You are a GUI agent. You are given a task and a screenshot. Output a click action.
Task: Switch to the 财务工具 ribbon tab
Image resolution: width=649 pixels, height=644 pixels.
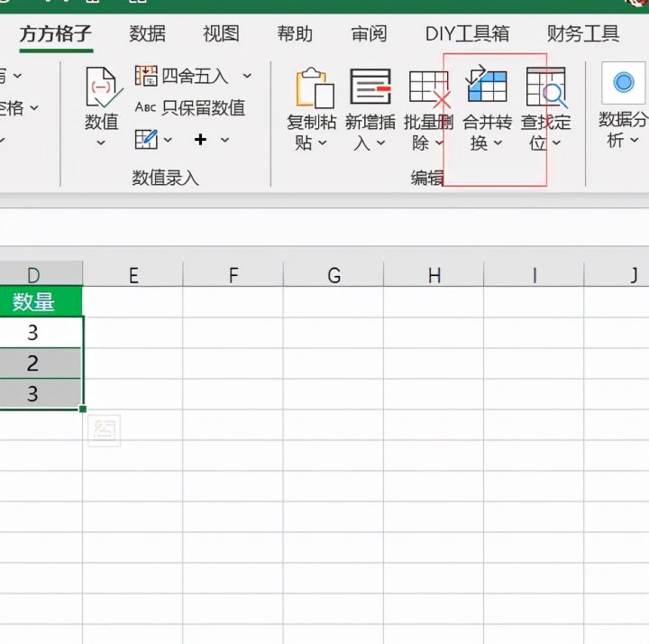pyautogui.click(x=583, y=34)
